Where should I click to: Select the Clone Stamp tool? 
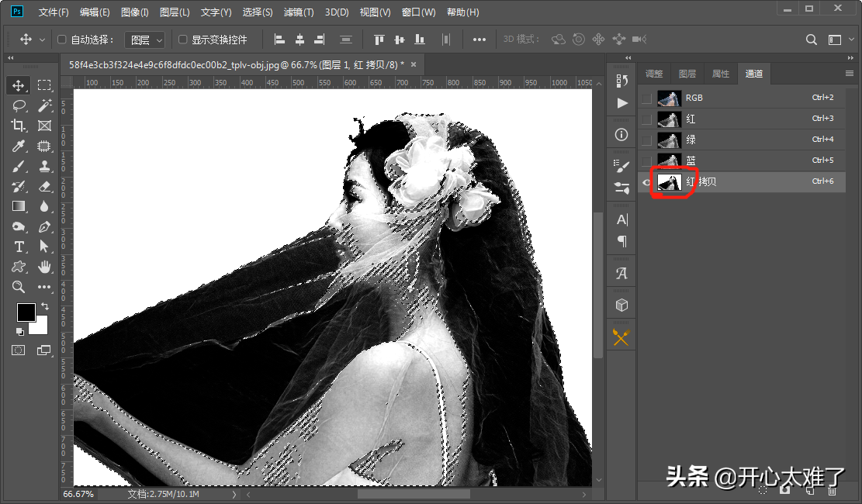coord(44,166)
